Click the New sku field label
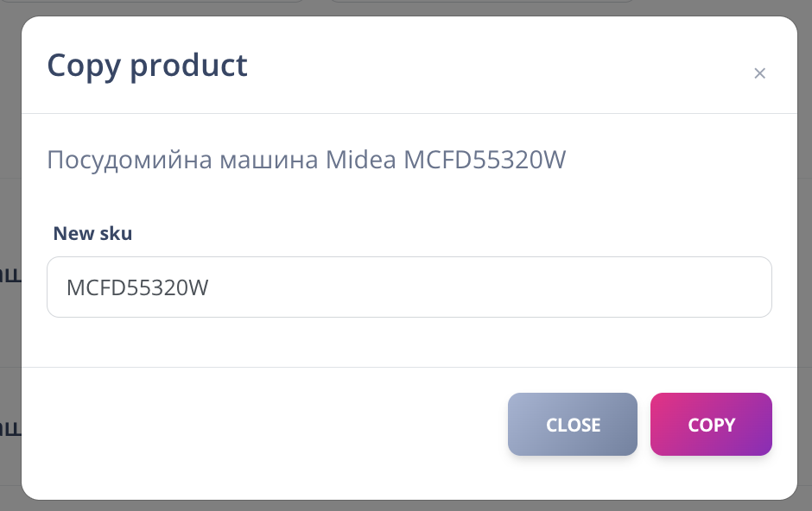This screenshot has width=812, height=511. pos(92,233)
